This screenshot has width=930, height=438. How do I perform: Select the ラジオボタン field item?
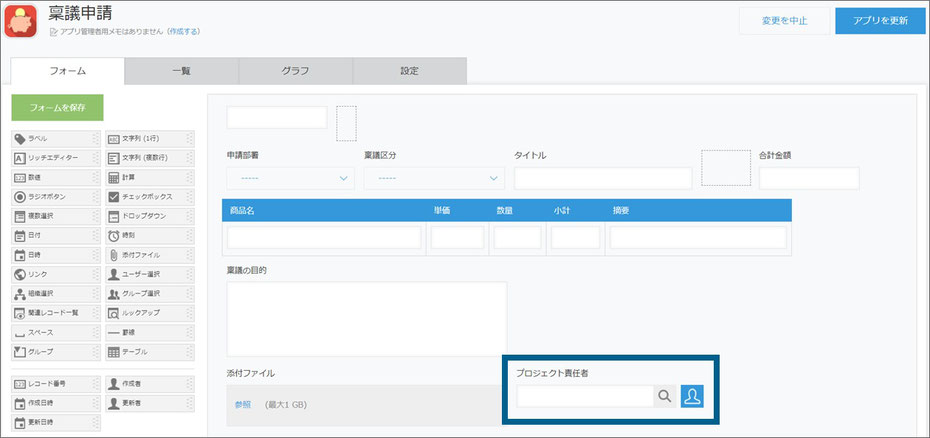coord(50,197)
